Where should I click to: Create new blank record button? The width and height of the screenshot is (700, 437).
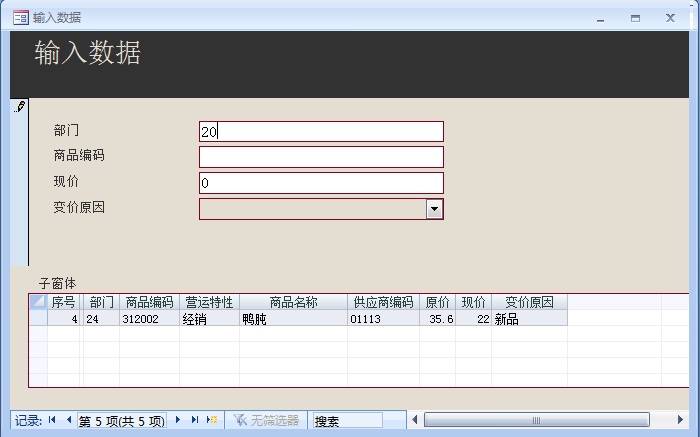click(212, 420)
